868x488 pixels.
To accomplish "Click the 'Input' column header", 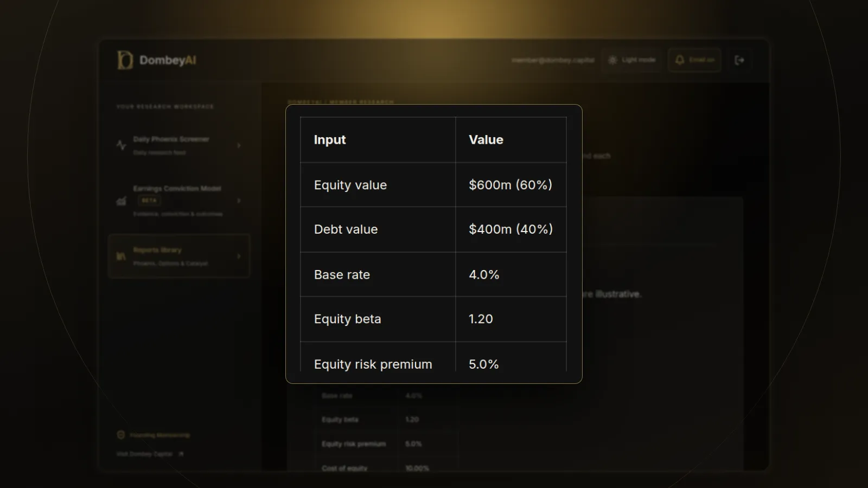I will coord(378,140).
